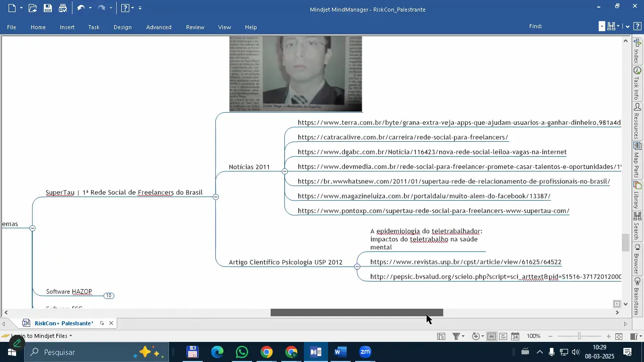
Task: Open the Zoom app in taskbar
Action: (x=365, y=352)
